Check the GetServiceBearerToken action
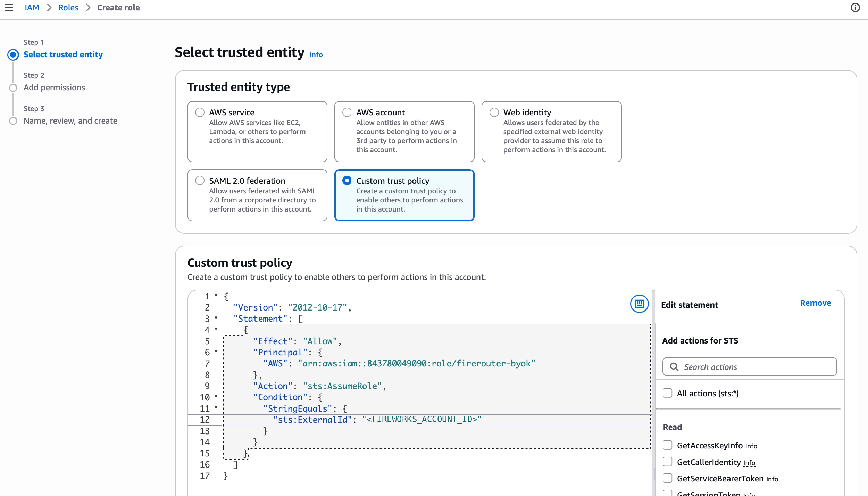The width and height of the screenshot is (868, 496). 667,478
